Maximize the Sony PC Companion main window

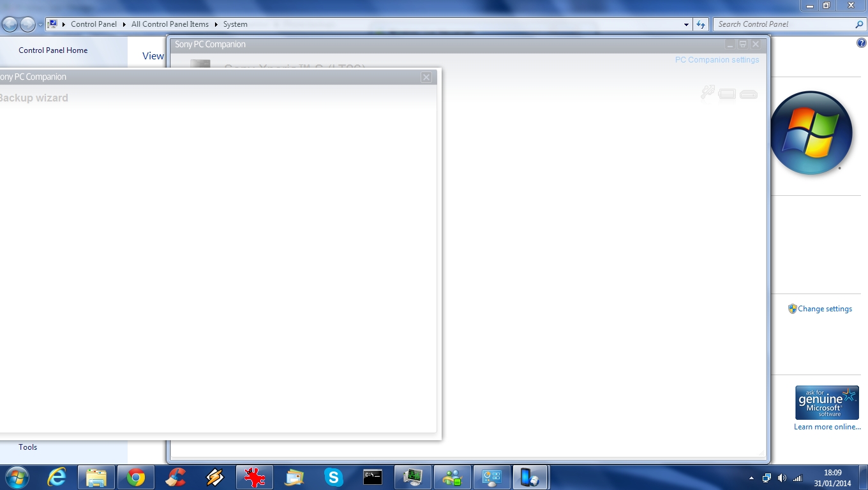click(743, 45)
